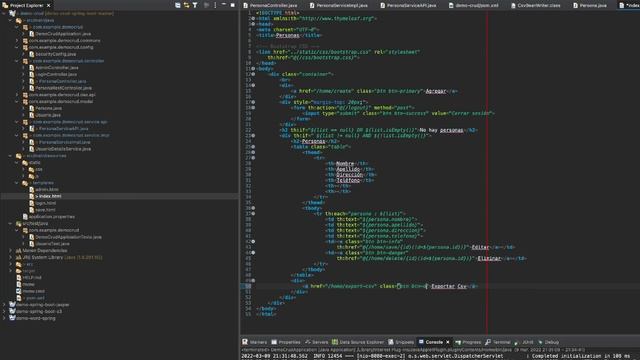Click the Collapse All icon in Project Explorer

pos(178,5)
